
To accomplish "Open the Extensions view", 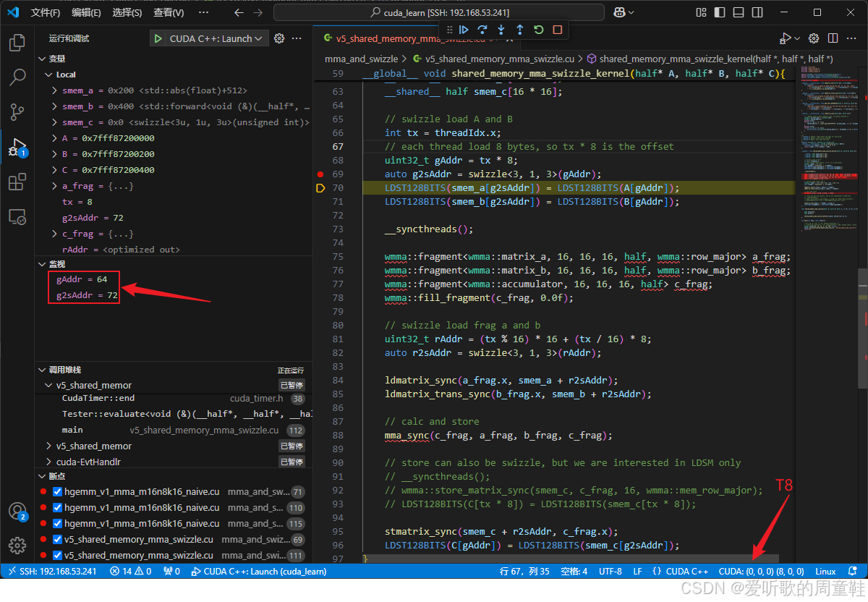I will (x=17, y=182).
